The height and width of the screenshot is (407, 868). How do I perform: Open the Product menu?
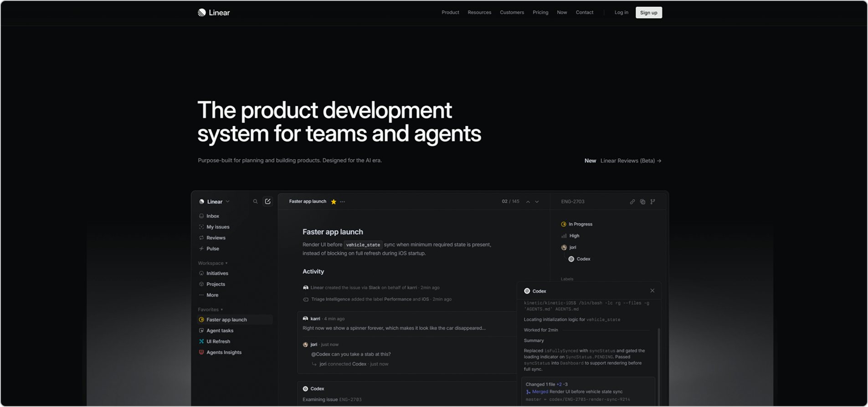coord(450,12)
